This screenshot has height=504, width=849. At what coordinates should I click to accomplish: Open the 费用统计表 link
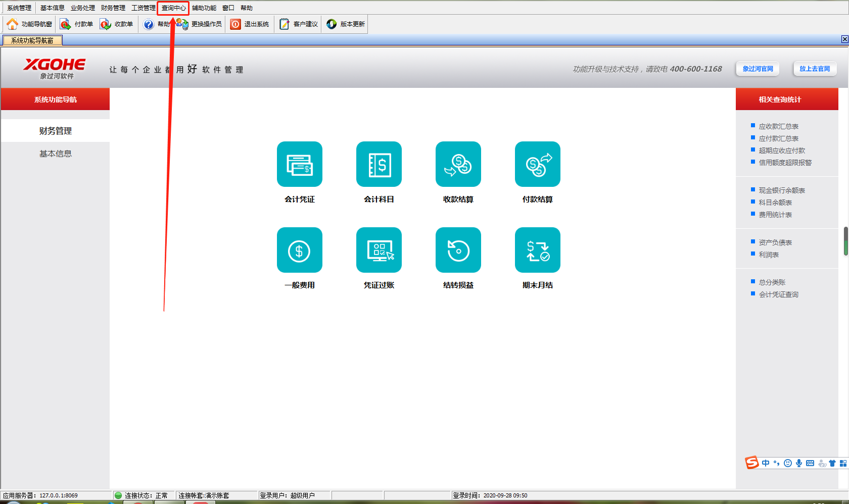click(x=775, y=215)
